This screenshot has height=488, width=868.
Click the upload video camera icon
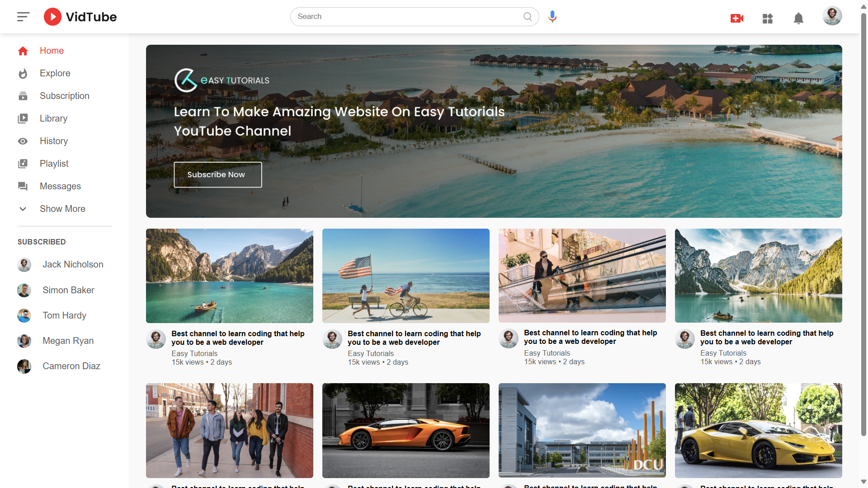(x=737, y=18)
